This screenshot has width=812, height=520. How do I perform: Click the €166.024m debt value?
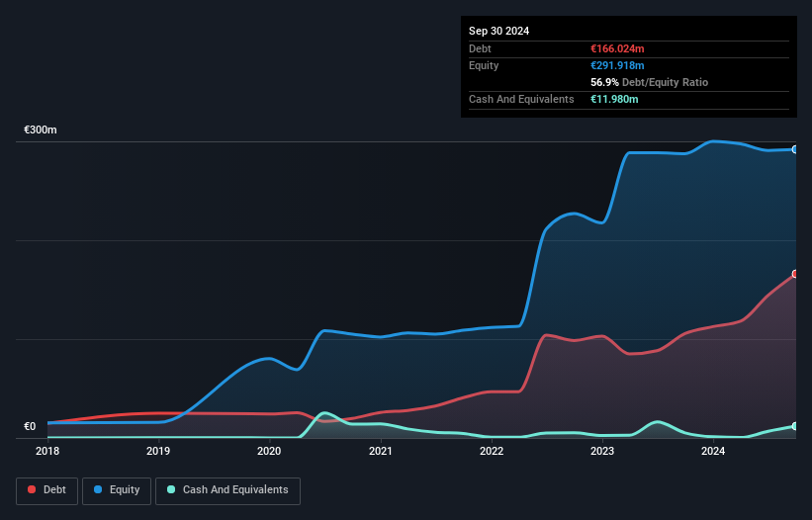617,48
